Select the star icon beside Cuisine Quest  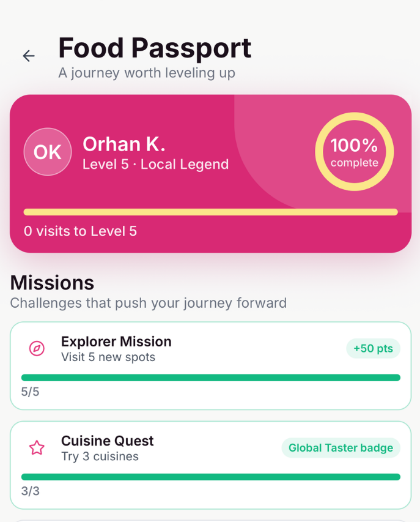[x=37, y=448]
